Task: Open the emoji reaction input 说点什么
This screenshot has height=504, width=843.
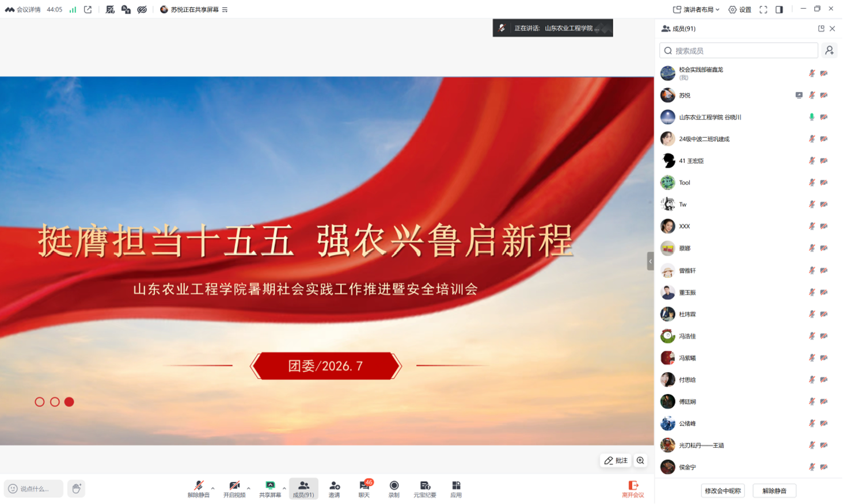Action: point(33,488)
